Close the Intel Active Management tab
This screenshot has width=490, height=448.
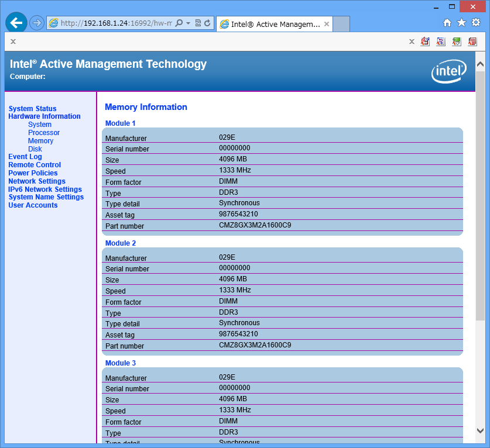coord(327,24)
